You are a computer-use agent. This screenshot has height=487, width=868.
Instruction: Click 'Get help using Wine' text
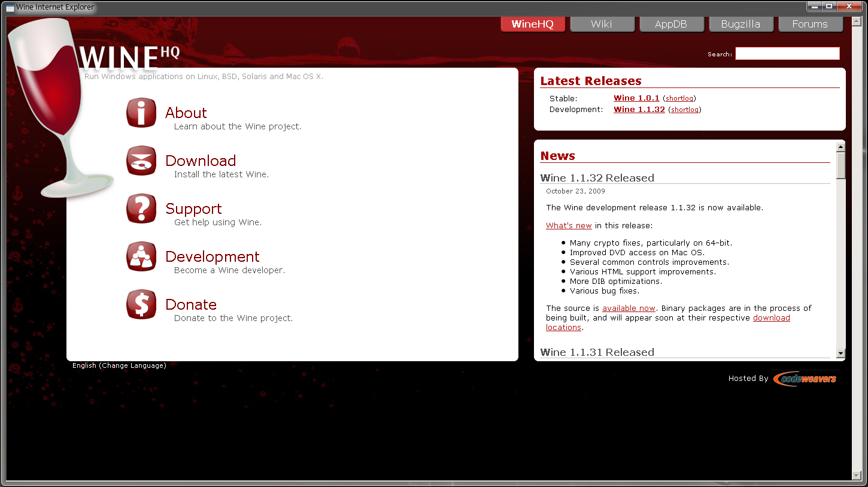[218, 222]
